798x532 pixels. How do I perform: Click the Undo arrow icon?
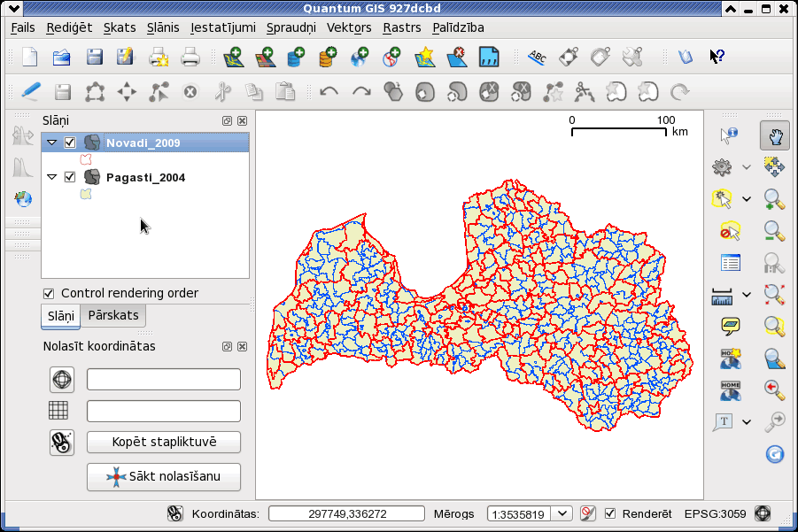(x=329, y=92)
